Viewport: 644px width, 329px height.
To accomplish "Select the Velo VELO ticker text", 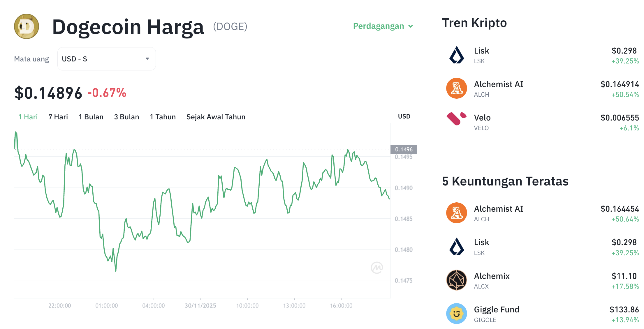I will [481, 128].
